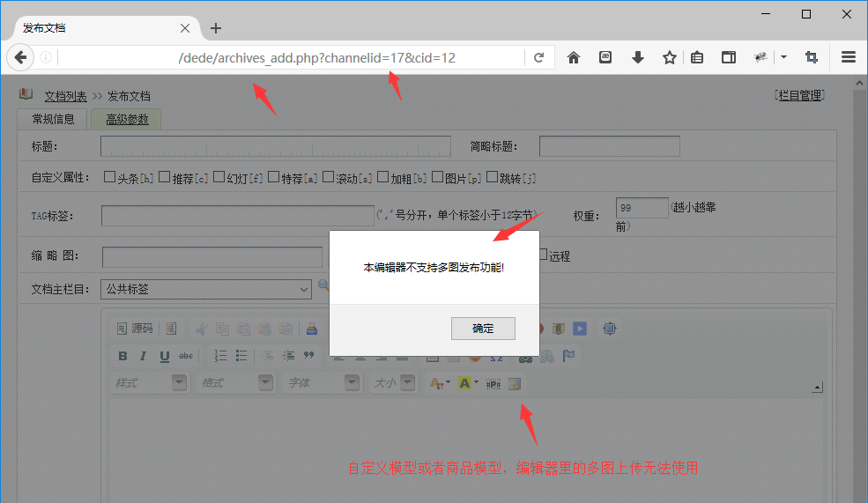The image size is (868, 503).
Task: Expand the 文档主栏目 dropdown
Action: pyautogui.click(x=206, y=288)
